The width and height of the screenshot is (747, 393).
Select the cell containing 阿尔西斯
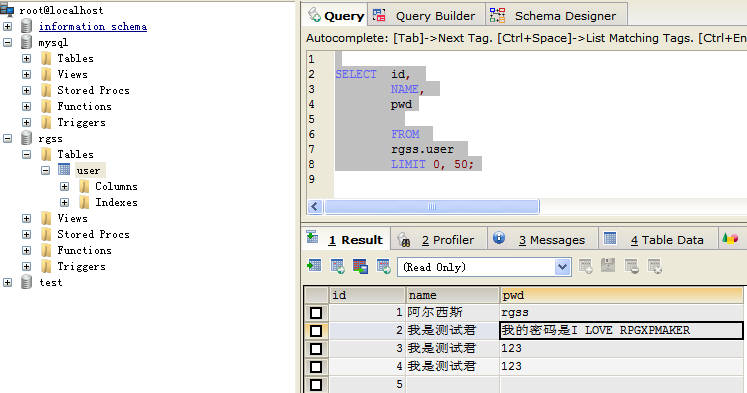tap(453, 312)
